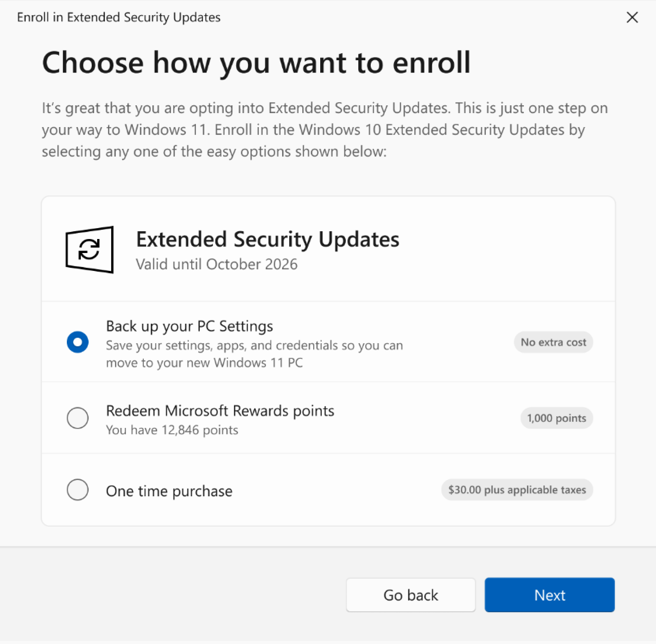656x644 pixels.
Task: Pick the One time purchase radio button
Action: 78,490
